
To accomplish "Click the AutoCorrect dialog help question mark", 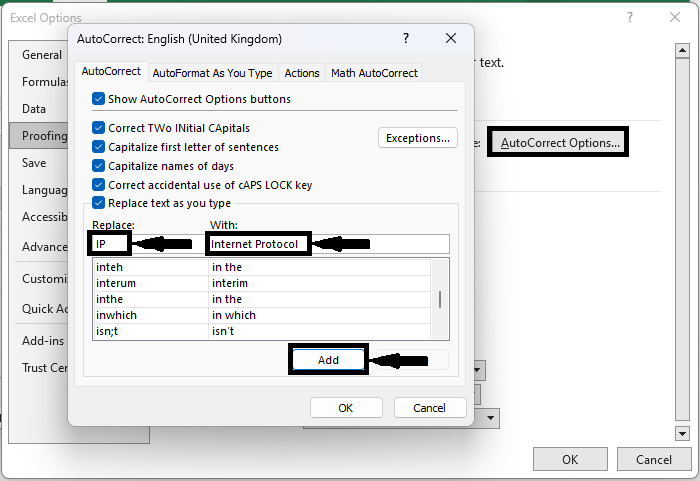I will click(x=406, y=38).
